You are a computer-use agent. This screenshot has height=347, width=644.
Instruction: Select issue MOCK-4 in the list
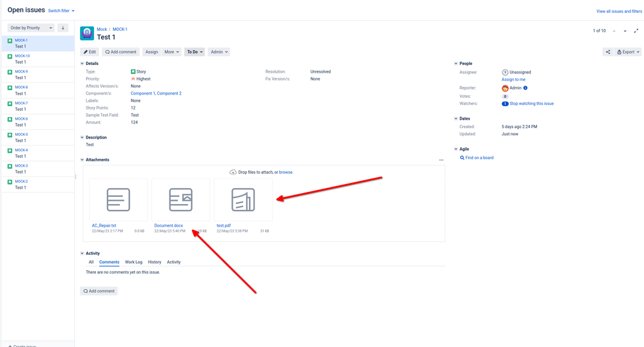38,153
